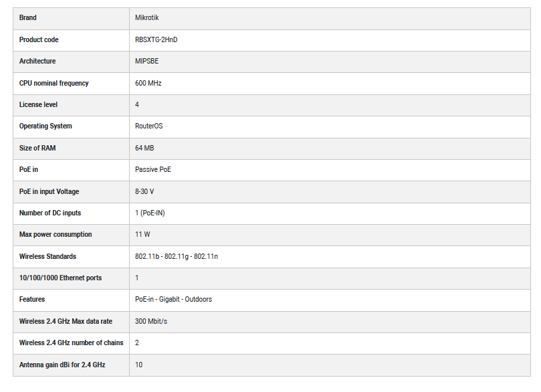Select the Mikrotik brand value

pos(147,18)
